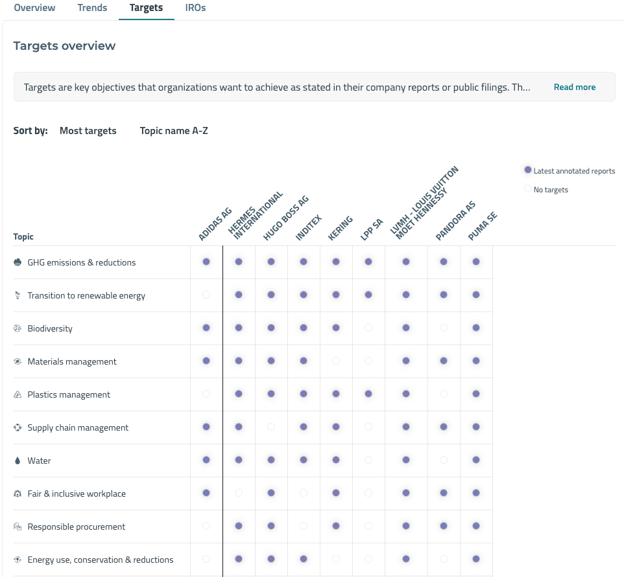
Task: Click Hermes Fair & inclusive workplace empty dot
Action: [x=239, y=493]
